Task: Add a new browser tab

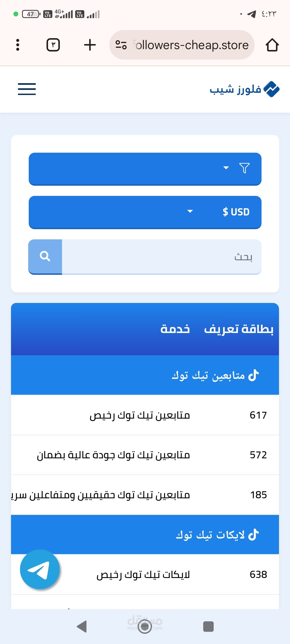Action: click(x=90, y=45)
